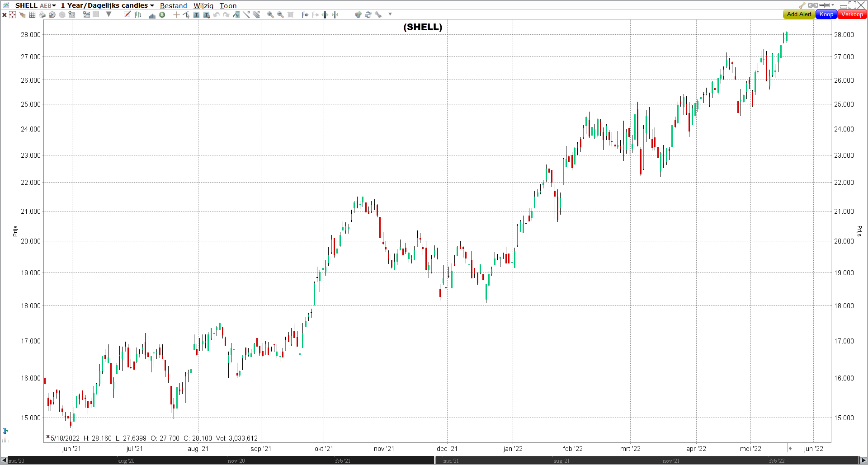Click the chart application logo icon
This screenshot has width=868, height=465.
click(x=6, y=5)
